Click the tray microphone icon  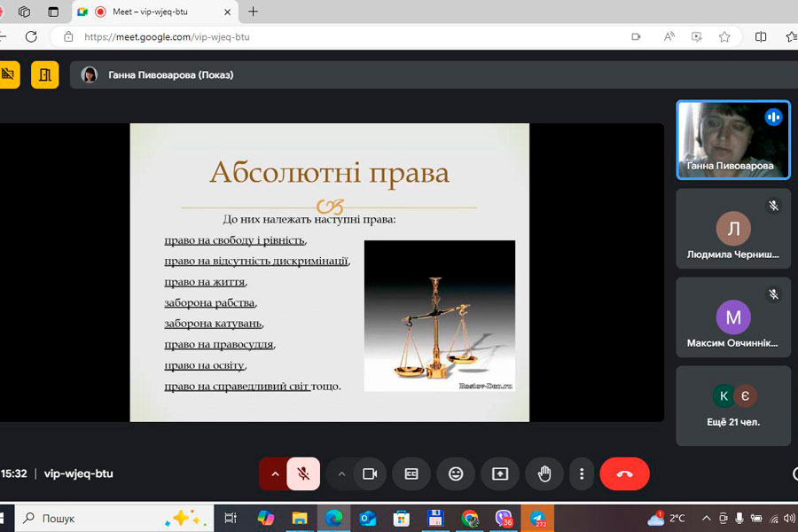[x=739, y=518]
